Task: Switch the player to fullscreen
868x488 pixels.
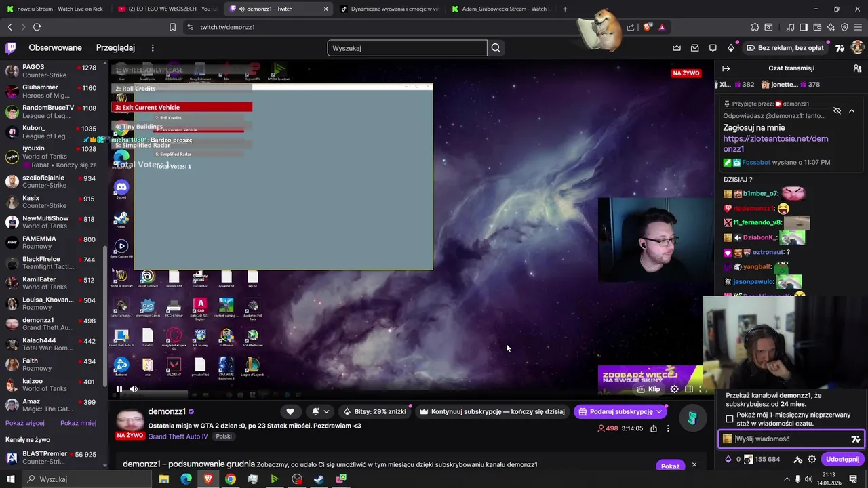Action: coord(703,389)
